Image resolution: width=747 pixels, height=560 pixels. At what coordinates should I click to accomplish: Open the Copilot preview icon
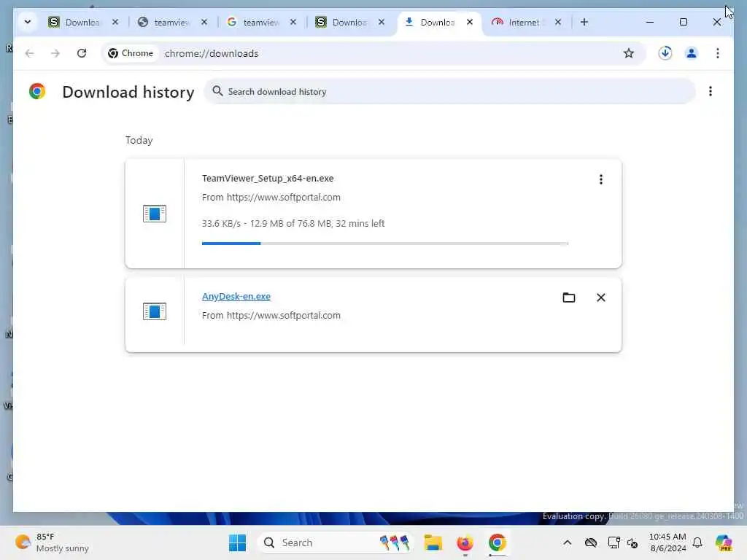pyautogui.click(x=724, y=542)
